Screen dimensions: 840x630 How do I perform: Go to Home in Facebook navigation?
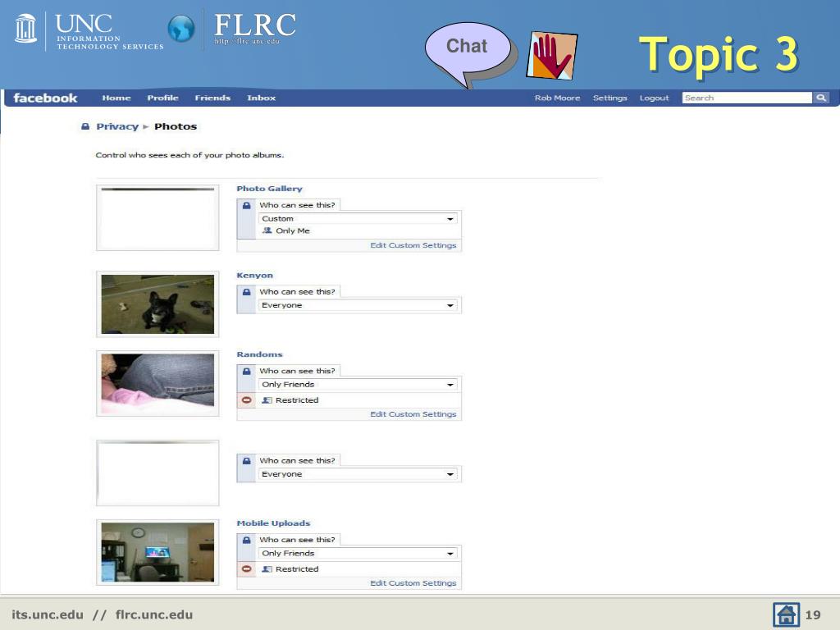116,98
